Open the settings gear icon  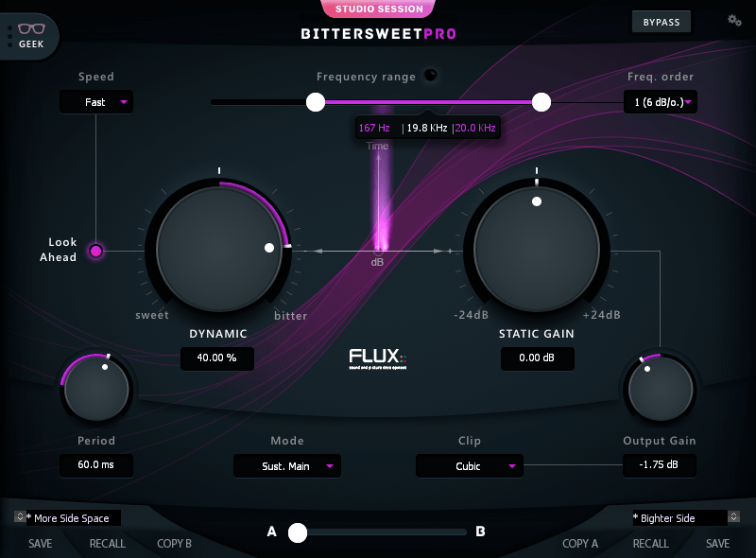coord(734,21)
